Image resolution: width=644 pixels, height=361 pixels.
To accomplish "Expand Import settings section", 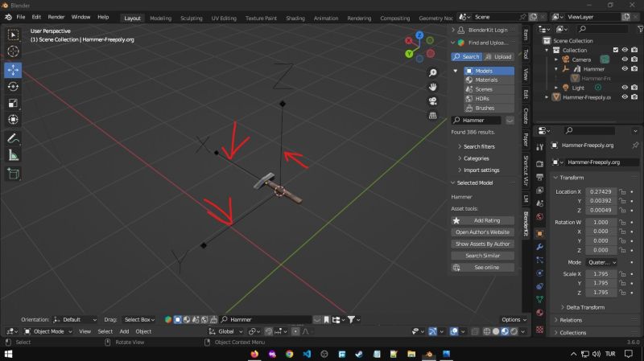I will 478,170.
